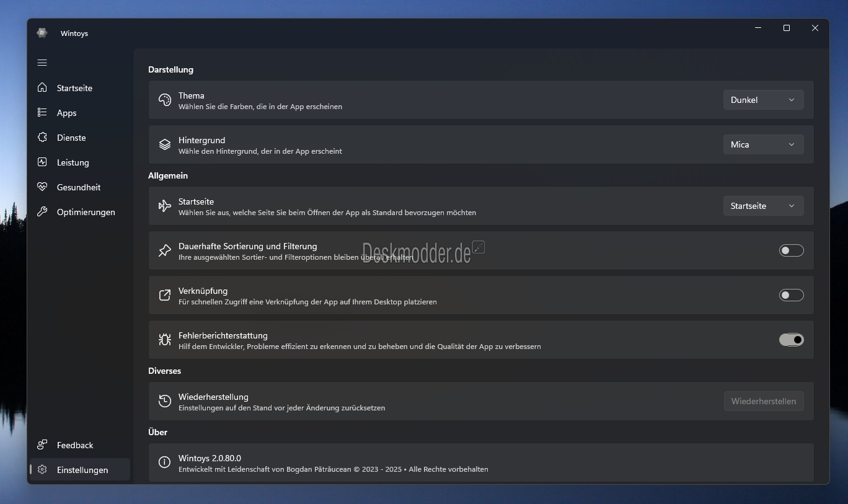Click the heart icon beside Gesundheit

tap(42, 187)
